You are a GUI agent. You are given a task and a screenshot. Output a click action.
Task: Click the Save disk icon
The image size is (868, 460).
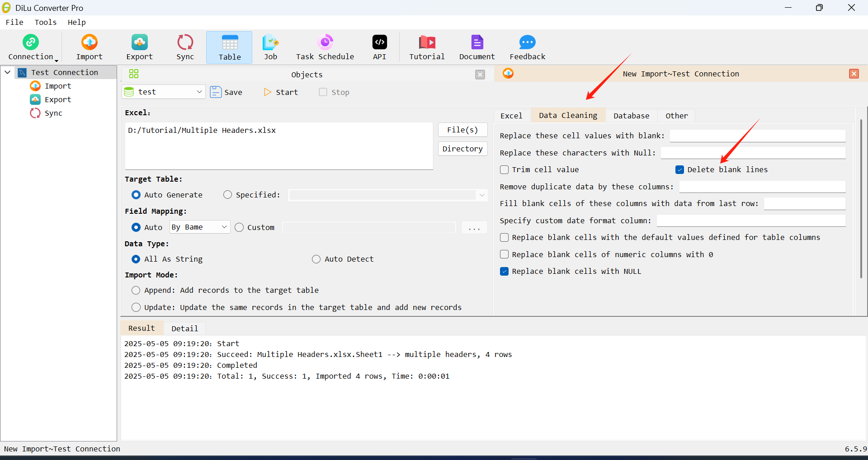[216, 92]
